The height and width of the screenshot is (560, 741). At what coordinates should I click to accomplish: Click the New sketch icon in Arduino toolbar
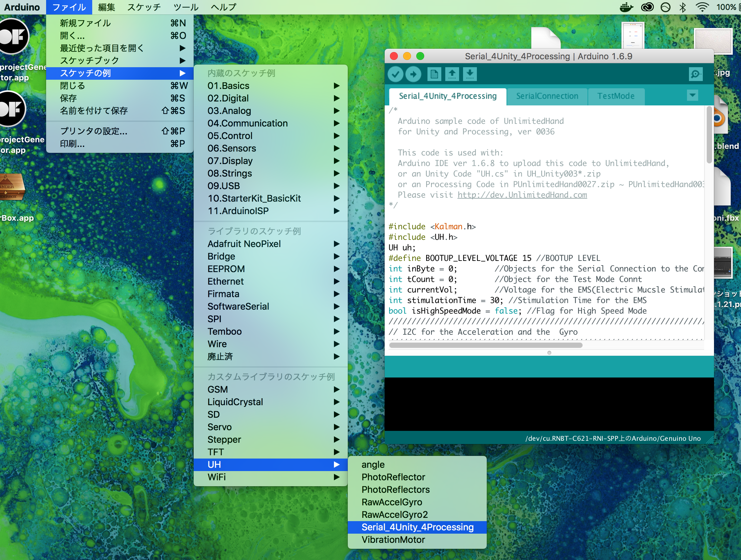point(434,74)
